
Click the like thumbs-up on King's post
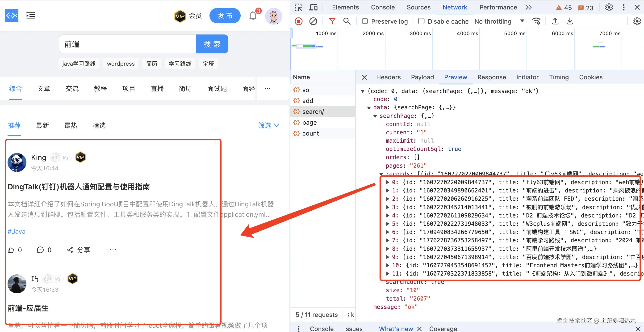[x=11, y=250]
